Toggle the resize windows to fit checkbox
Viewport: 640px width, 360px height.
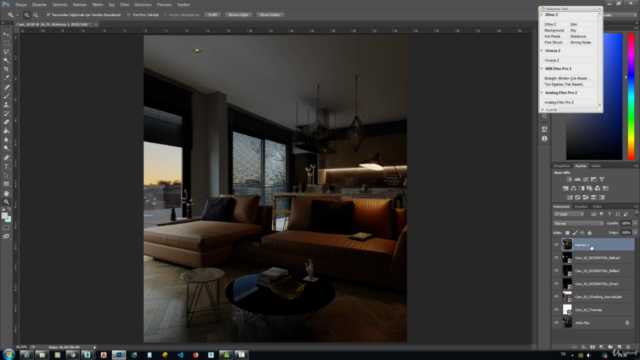[48, 15]
